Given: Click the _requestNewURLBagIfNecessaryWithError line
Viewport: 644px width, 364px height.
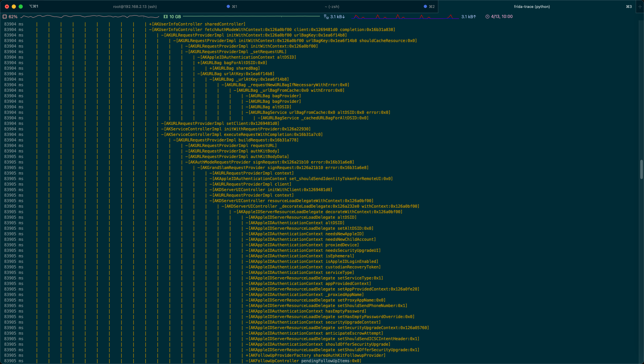Looking at the screenshot, I should (x=285, y=85).
